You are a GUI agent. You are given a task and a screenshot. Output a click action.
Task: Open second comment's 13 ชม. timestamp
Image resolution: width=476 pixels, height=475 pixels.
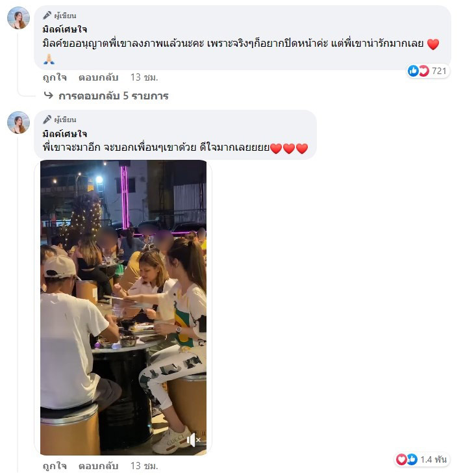coord(144,466)
